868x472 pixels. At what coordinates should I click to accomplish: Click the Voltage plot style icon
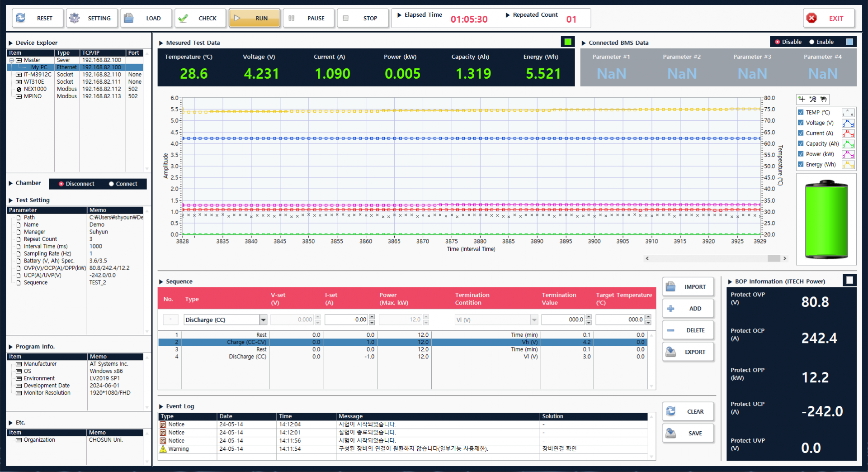pos(848,123)
